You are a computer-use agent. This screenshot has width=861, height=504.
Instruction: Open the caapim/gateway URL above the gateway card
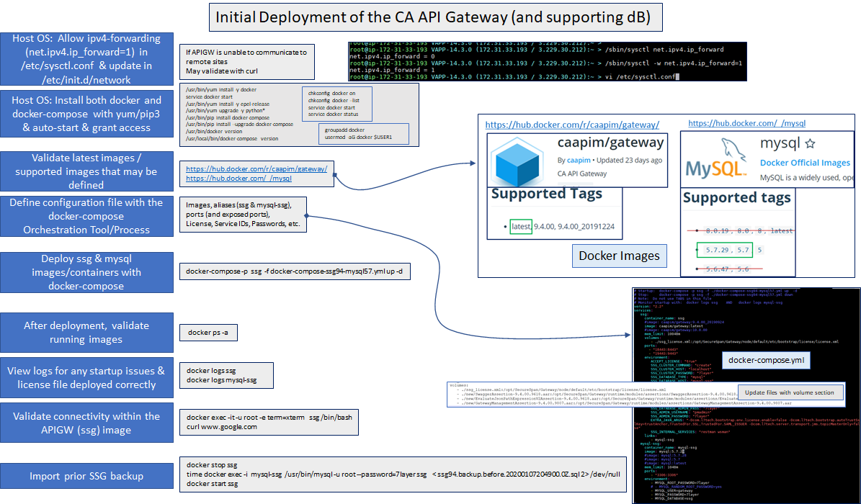click(572, 125)
